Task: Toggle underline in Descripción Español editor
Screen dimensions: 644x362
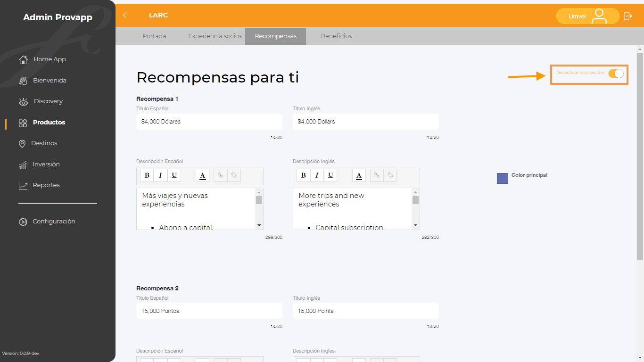Action: coord(174,175)
